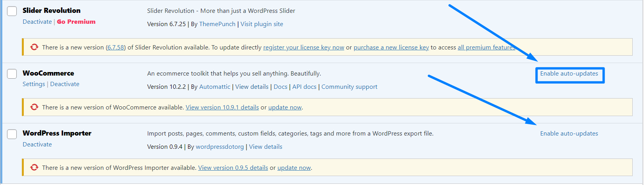Click the WooCommerce update notice icon
Viewport: 644px width, 185px height.
[x=34, y=107]
